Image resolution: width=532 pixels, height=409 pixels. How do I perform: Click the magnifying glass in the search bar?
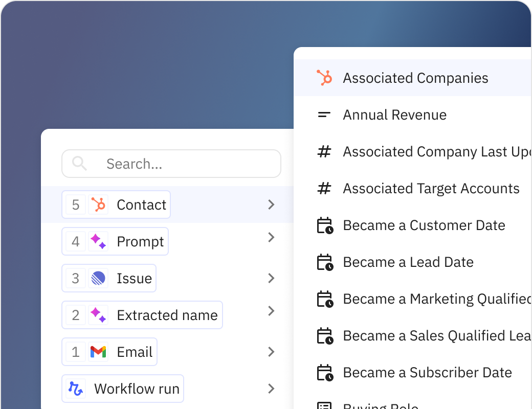[x=79, y=163]
